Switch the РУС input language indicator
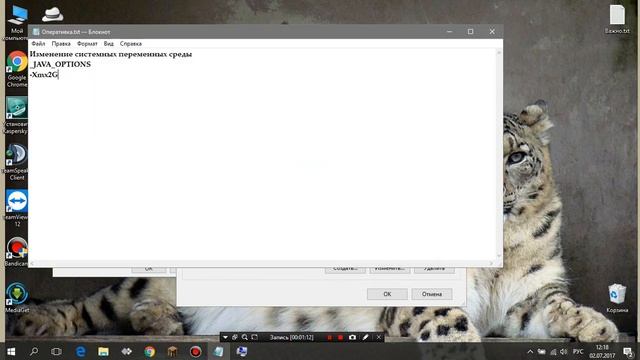The width and height of the screenshot is (640, 360). pyautogui.click(x=578, y=351)
